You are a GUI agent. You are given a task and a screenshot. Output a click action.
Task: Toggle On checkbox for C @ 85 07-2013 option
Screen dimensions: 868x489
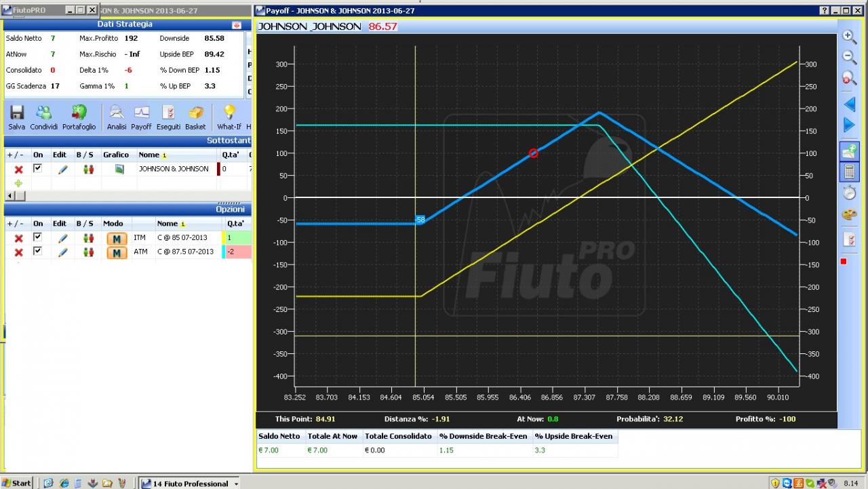tap(38, 237)
